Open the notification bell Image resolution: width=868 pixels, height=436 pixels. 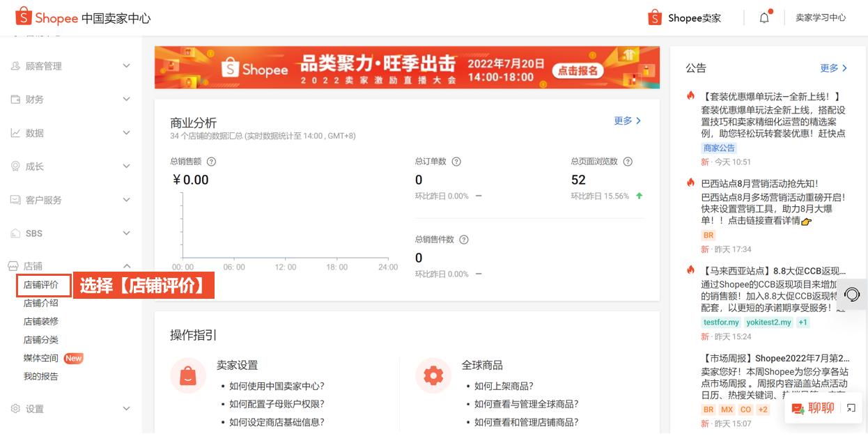click(x=764, y=17)
